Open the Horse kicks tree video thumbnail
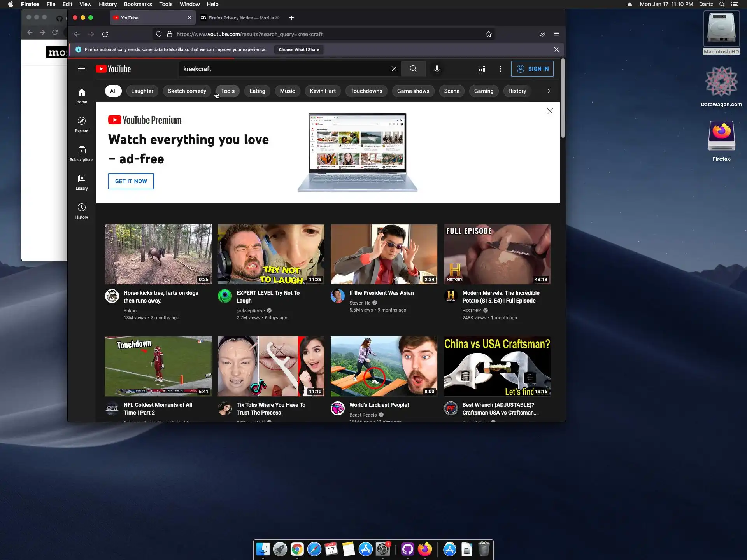This screenshot has width=747, height=560. coord(158,254)
